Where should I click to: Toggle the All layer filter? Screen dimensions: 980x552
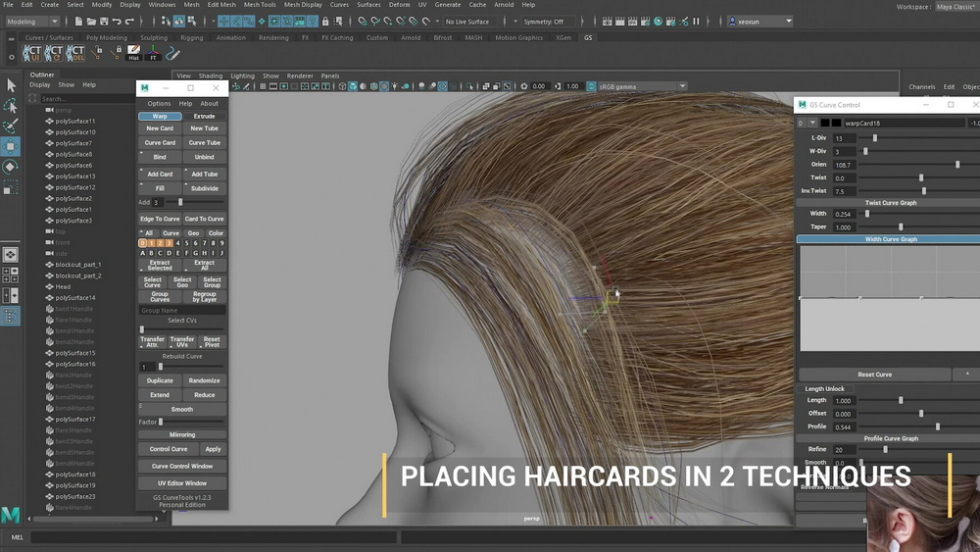coord(149,233)
